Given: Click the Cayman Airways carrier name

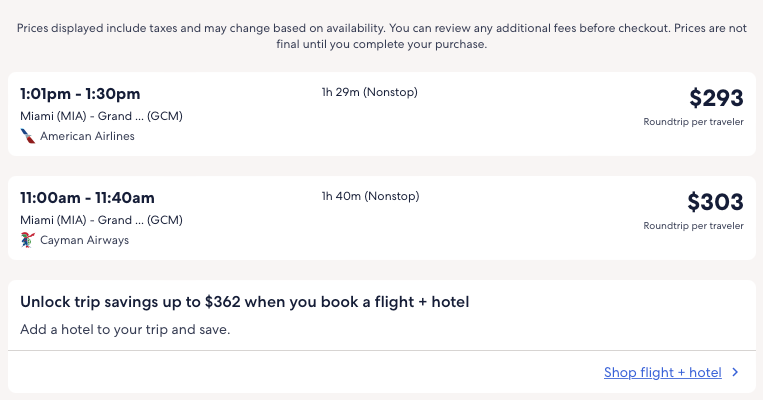Looking at the screenshot, I should click(84, 240).
